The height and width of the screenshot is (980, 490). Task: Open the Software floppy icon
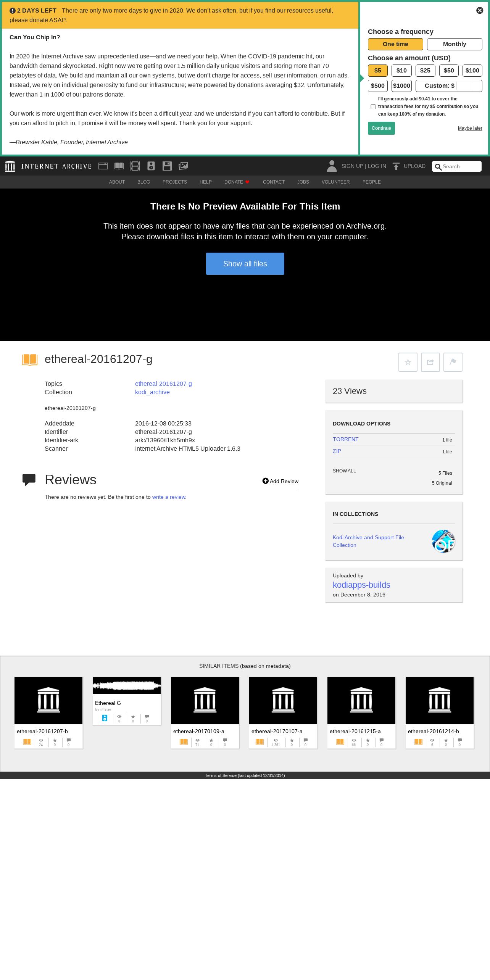[x=167, y=166]
